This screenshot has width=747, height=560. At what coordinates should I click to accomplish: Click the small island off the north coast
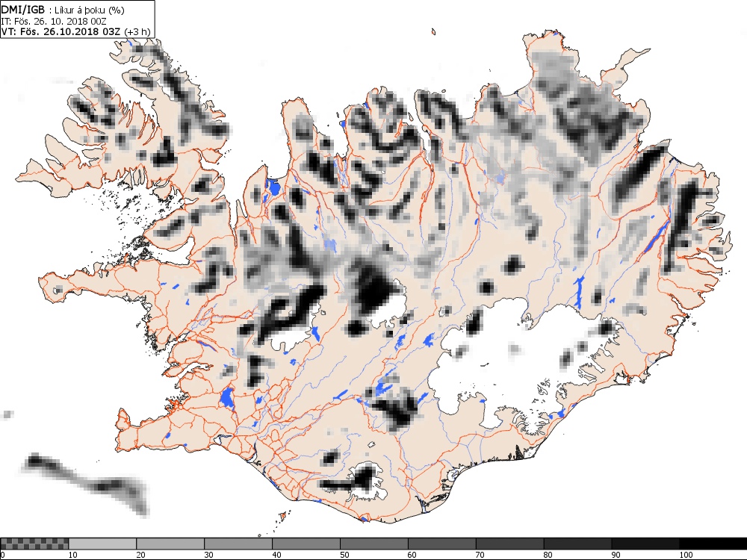coord(433,32)
